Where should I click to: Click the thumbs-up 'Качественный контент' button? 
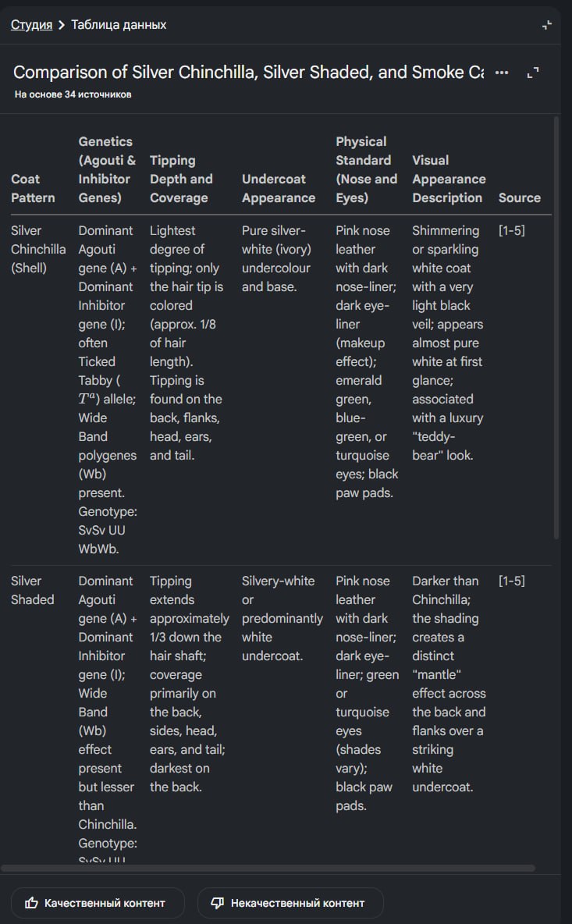coord(98,903)
